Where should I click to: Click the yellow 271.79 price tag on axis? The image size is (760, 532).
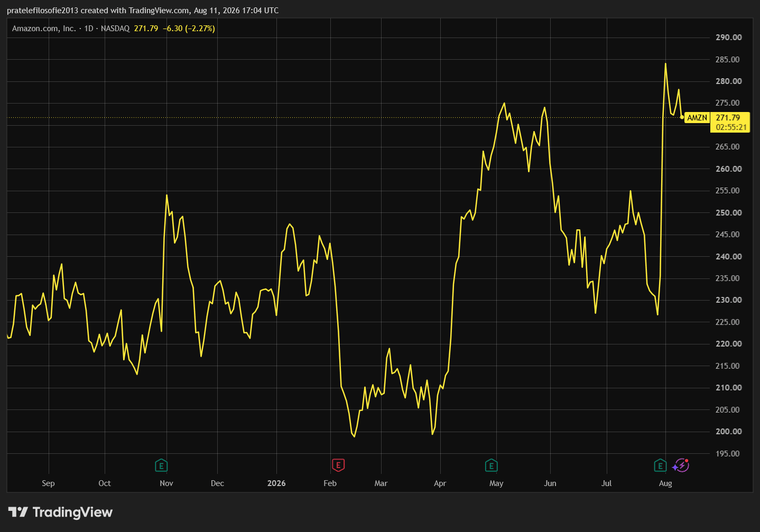click(728, 118)
